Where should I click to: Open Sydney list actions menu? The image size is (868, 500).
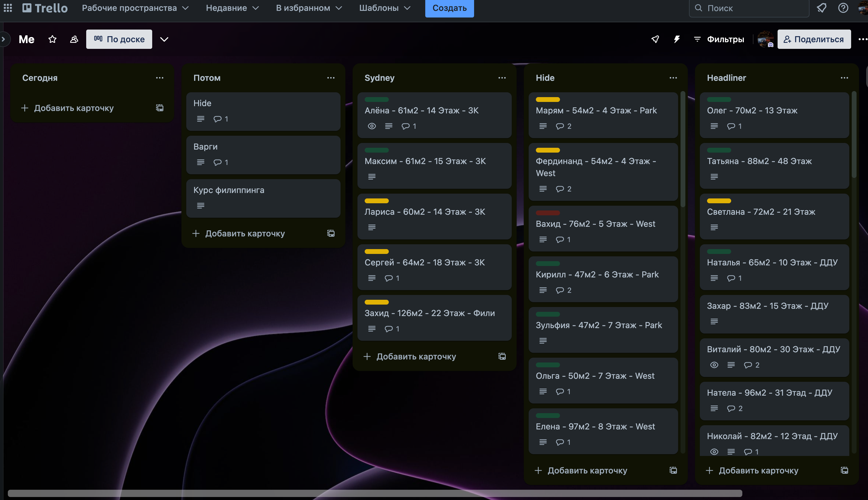click(x=502, y=78)
